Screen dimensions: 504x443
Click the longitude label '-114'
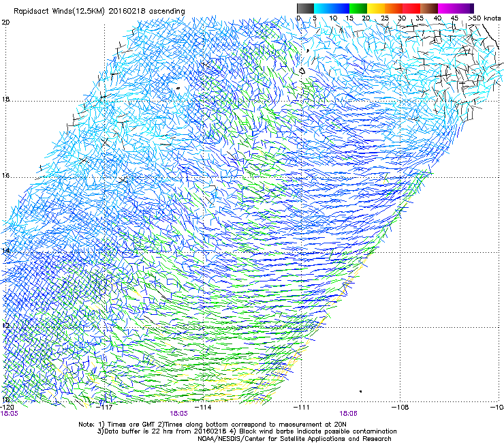point(204,407)
